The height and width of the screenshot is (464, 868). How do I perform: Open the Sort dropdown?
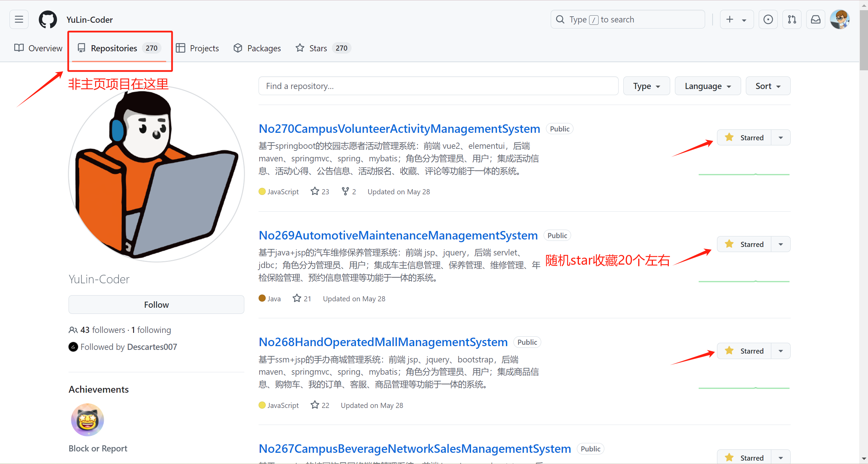pyautogui.click(x=768, y=86)
